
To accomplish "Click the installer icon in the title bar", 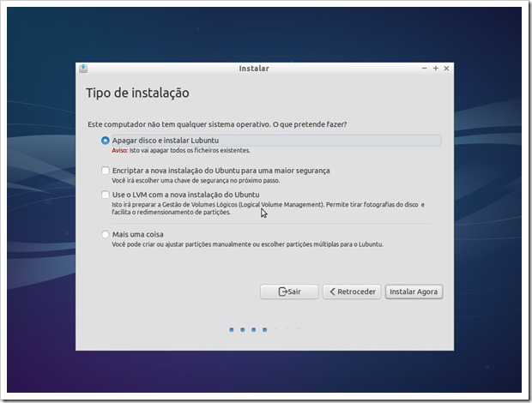I will point(83,68).
